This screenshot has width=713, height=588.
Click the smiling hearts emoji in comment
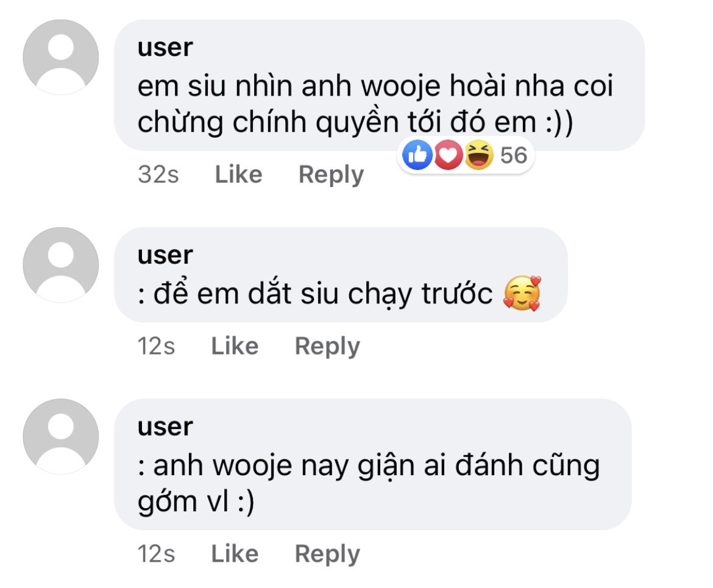point(522,293)
